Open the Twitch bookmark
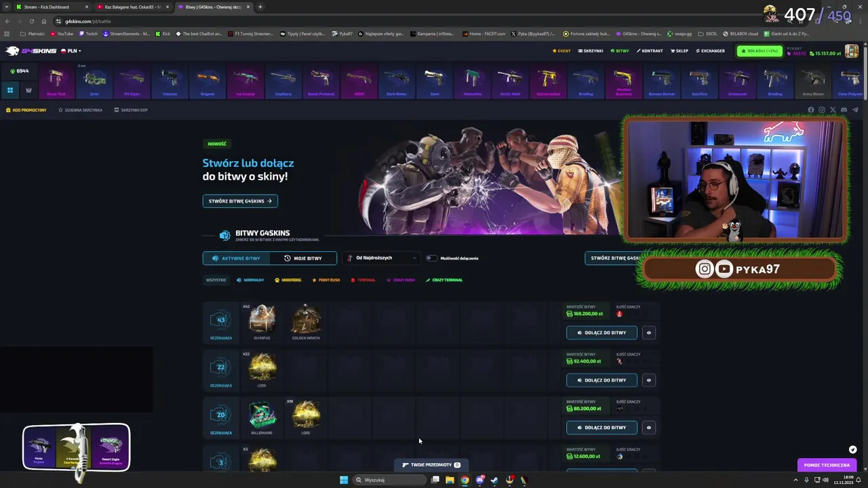 click(x=88, y=33)
